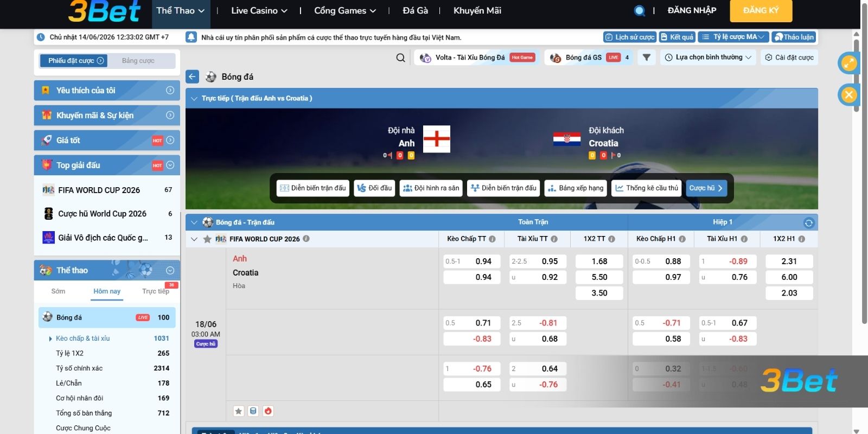
Task: Click the blue chat bubble icon in header
Action: coord(640,10)
